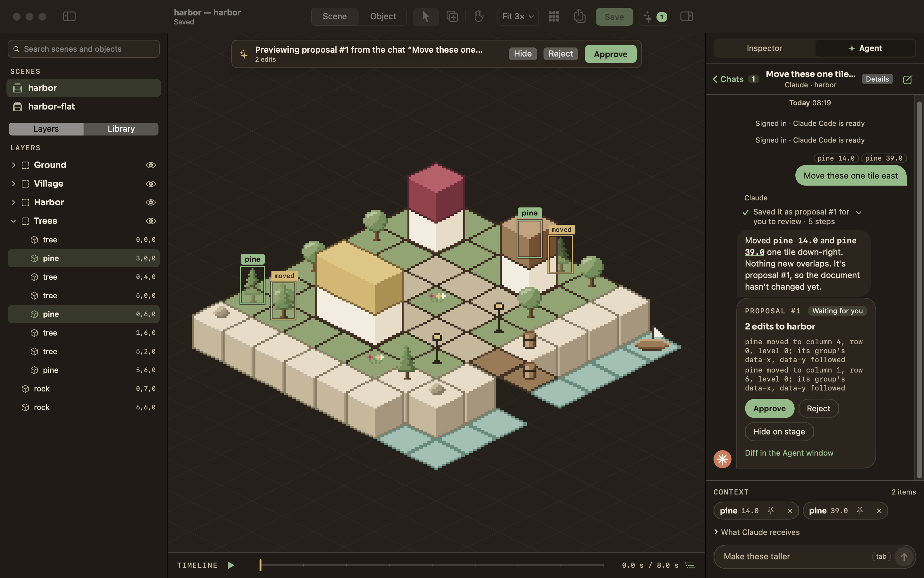This screenshot has width=924, height=578.
Task: Open the Library tab
Action: tap(121, 129)
